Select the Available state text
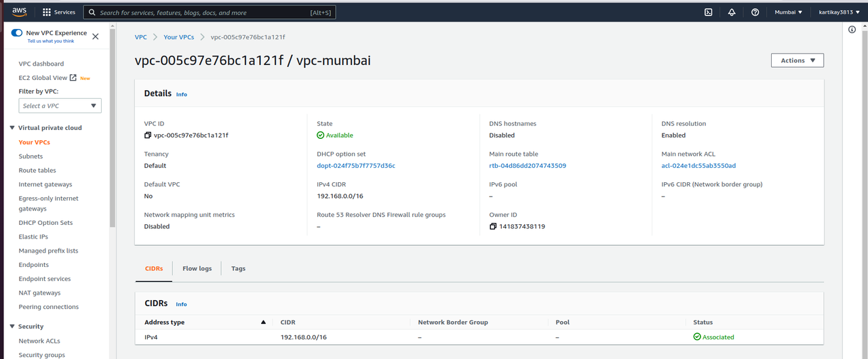Image resolution: width=868 pixels, height=359 pixels. (x=339, y=135)
